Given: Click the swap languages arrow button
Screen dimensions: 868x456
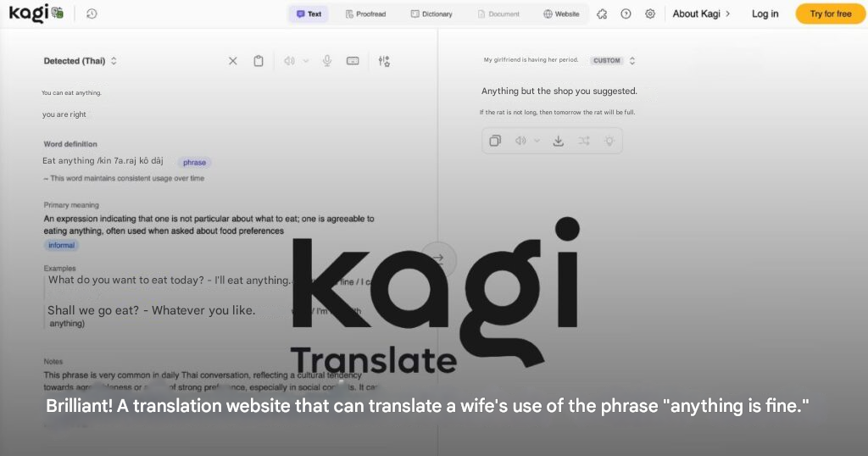Looking at the screenshot, I should coord(438,259).
